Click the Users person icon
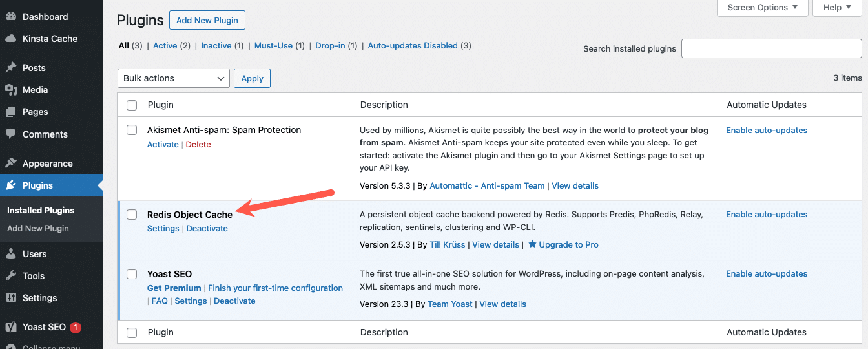Image resolution: width=868 pixels, height=349 pixels. click(x=11, y=254)
